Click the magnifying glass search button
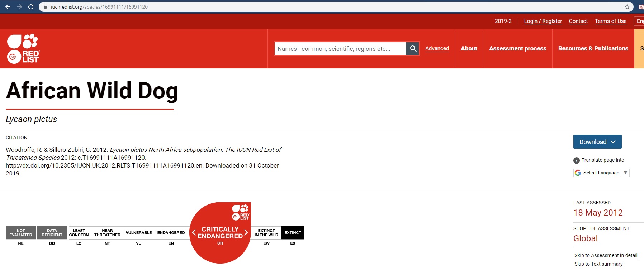Screen dimensions: 644x280 pos(413,49)
